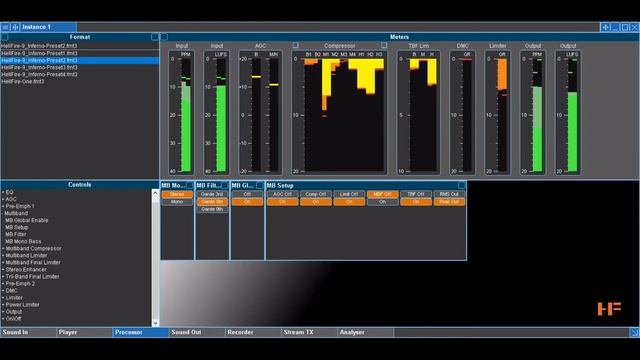Select Peak Out in MB Setup
This screenshot has width=640, height=360.
click(449, 202)
